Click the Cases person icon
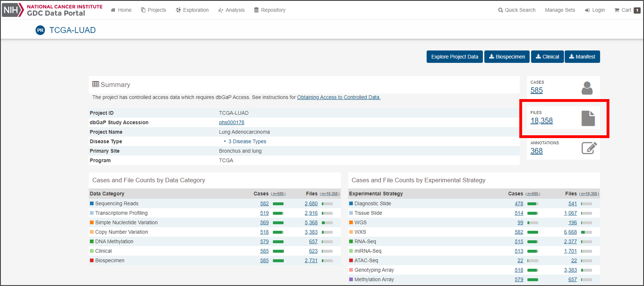This screenshot has width=644, height=286. [x=587, y=88]
